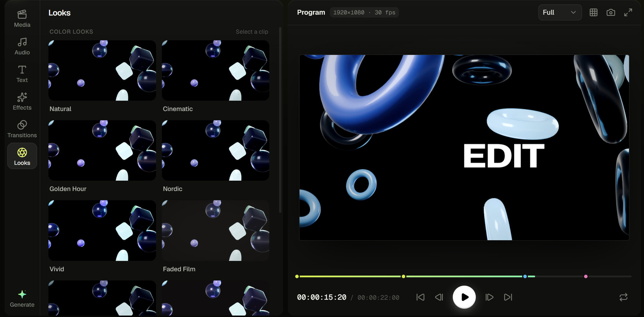The height and width of the screenshot is (317, 644).
Task: Apply the Faded Film look
Action: (216, 230)
